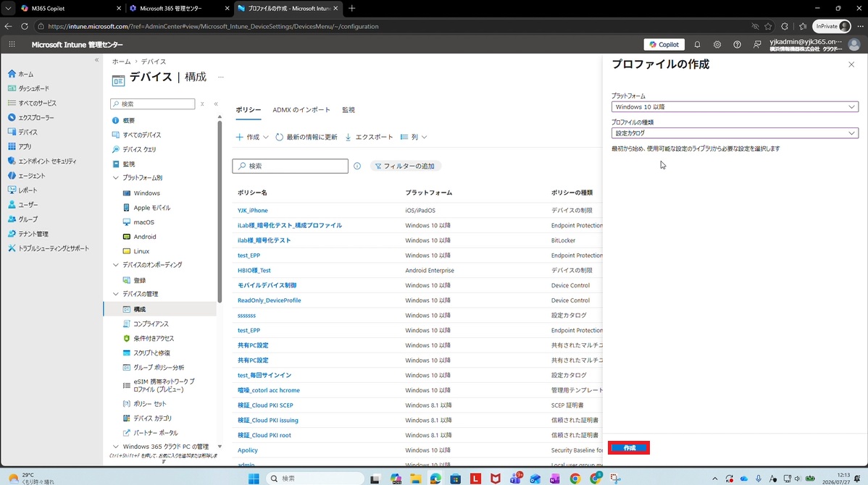Click the device menu search field
868x485 pixels.
click(153, 104)
